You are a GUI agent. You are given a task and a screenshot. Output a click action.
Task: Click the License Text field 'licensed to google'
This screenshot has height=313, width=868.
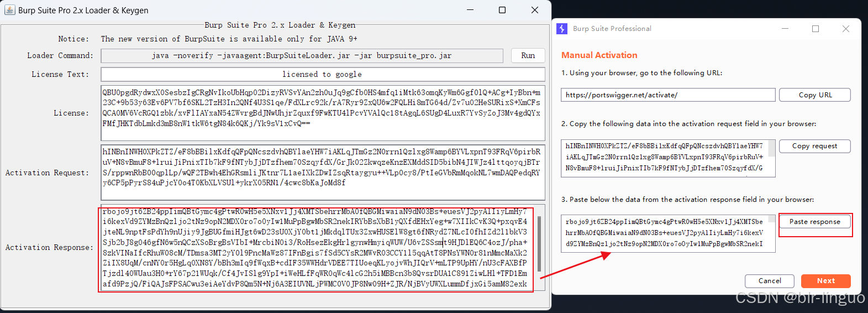click(323, 74)
